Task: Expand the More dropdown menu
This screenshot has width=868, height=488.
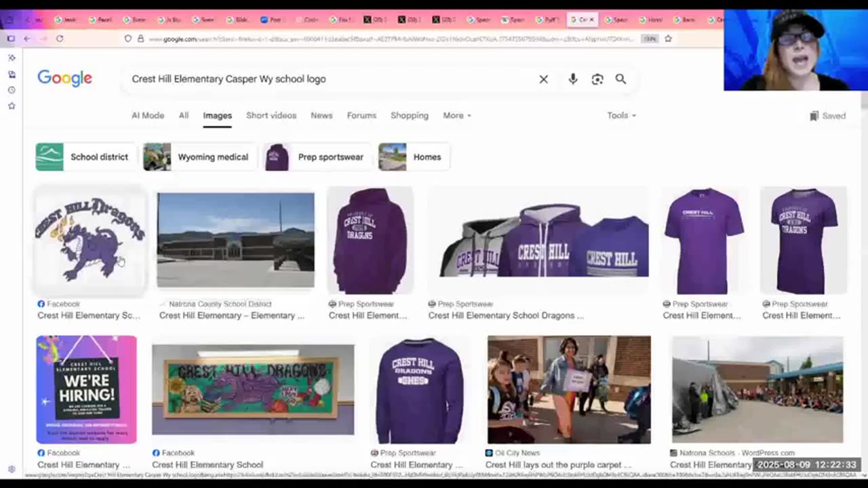Action: coord(457,115)
